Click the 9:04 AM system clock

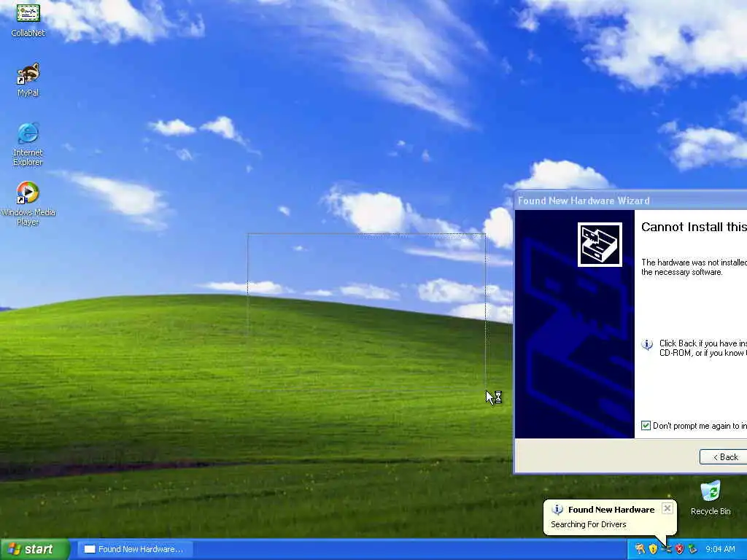[x=720, y=549]
